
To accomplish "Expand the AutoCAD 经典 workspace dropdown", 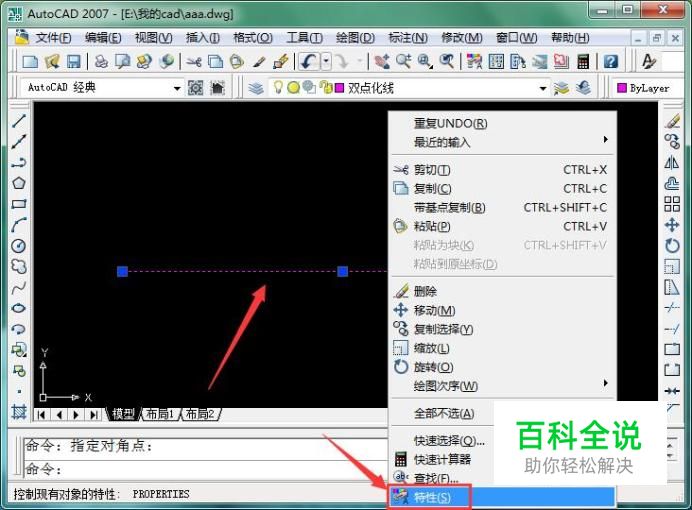I will coord(177,88).
